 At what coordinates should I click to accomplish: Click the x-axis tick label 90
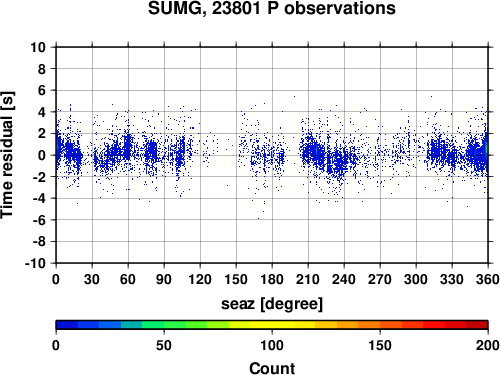coord(164,279)
